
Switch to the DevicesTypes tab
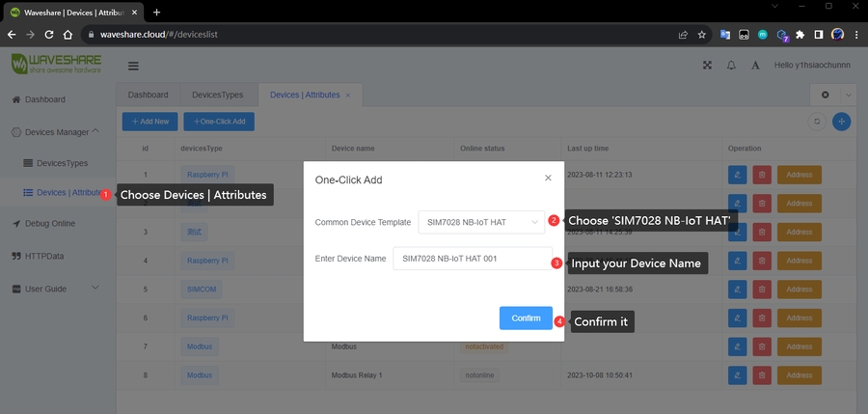coord(224,95)
